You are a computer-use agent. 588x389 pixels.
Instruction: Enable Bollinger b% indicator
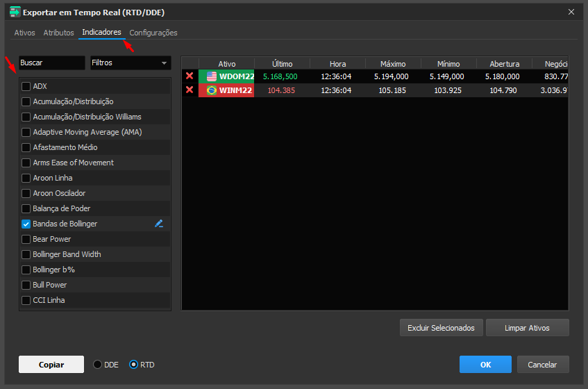[26, 270]
